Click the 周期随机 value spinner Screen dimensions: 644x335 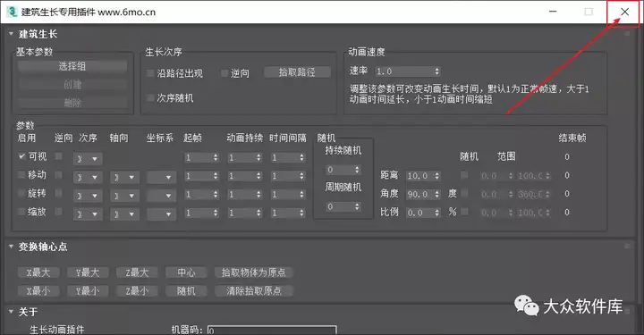click(x=343, y=206)
